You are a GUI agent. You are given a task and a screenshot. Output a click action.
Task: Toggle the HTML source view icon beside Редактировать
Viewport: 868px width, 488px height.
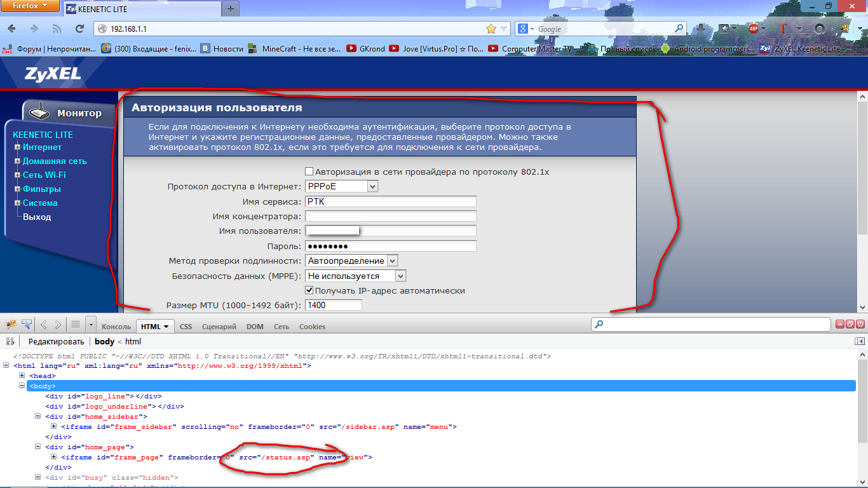click(x=10, y=341)
